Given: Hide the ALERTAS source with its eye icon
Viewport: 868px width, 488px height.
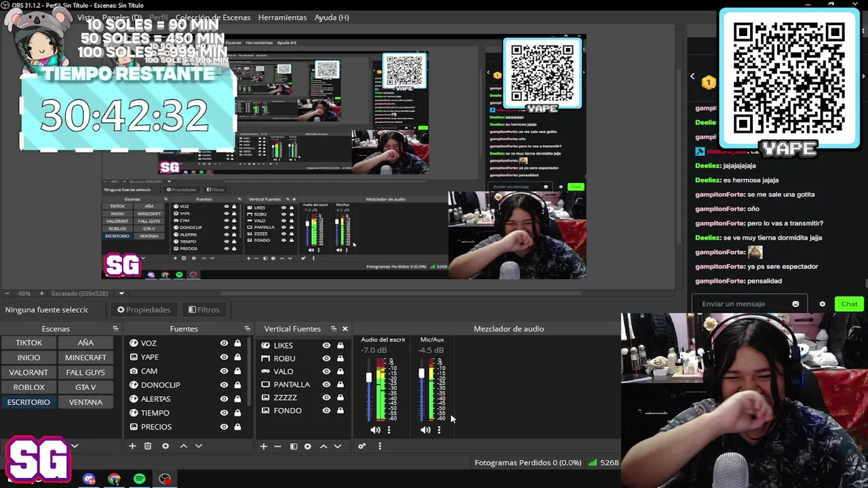Looking at the screenshot, I should click(224, 399).
